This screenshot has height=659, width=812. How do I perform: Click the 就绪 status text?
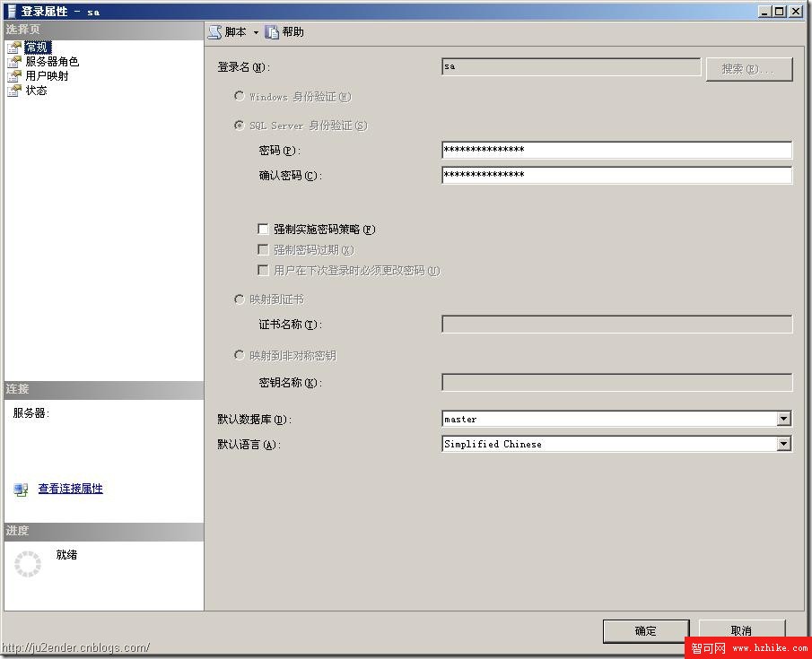[x=66, y=555]
